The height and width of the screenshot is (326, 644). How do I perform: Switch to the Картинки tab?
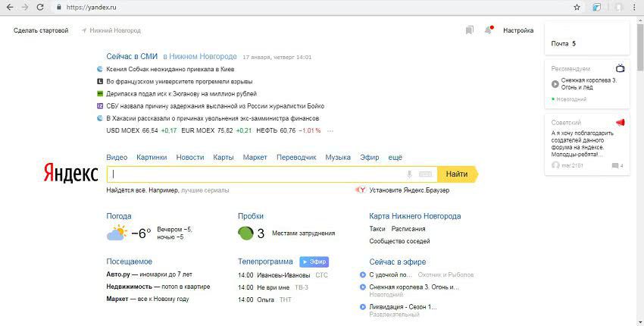click(x=152, y=157)
